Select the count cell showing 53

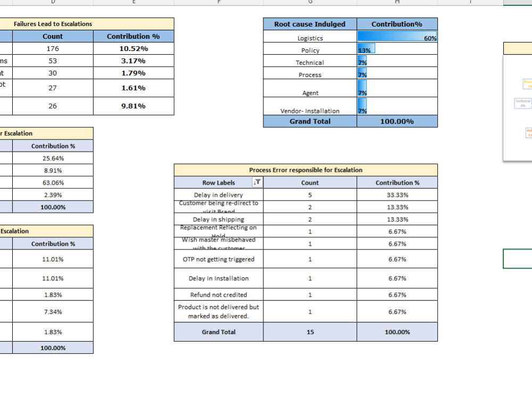[x=53, y=61]
